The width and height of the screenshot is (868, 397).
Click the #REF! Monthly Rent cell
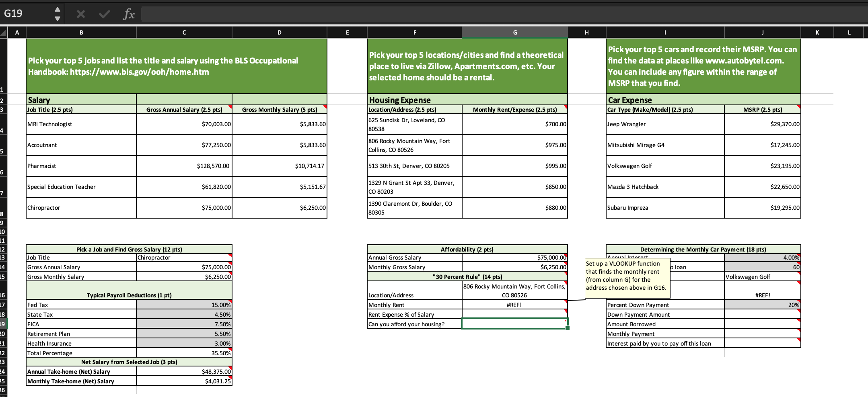tap(515, 305)
